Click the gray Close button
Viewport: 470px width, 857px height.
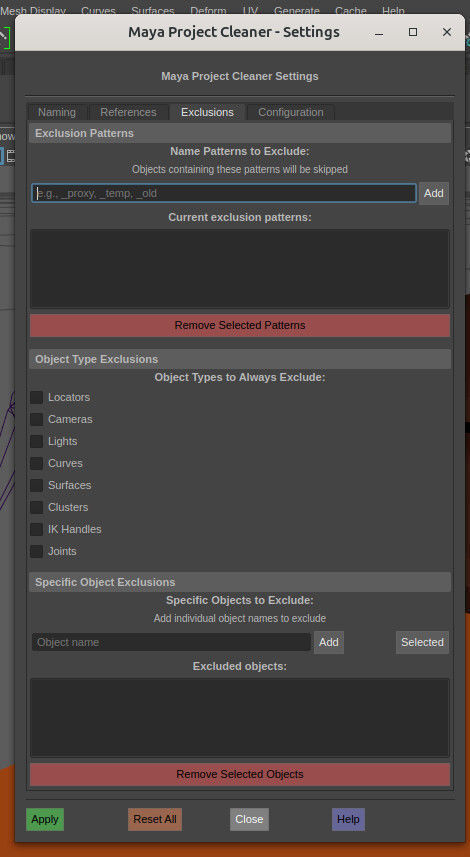[x=249, y=819]
